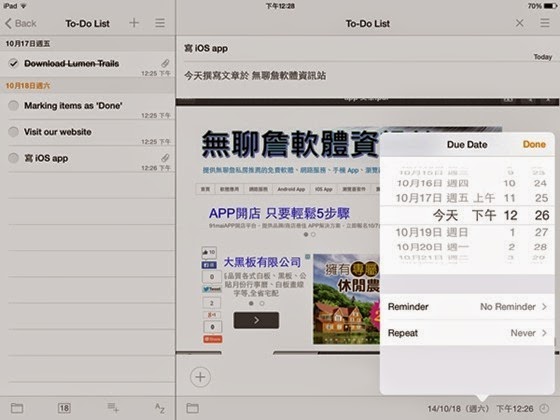Tap the clock due date icon
560x420 pixels.
pos(544,408)
